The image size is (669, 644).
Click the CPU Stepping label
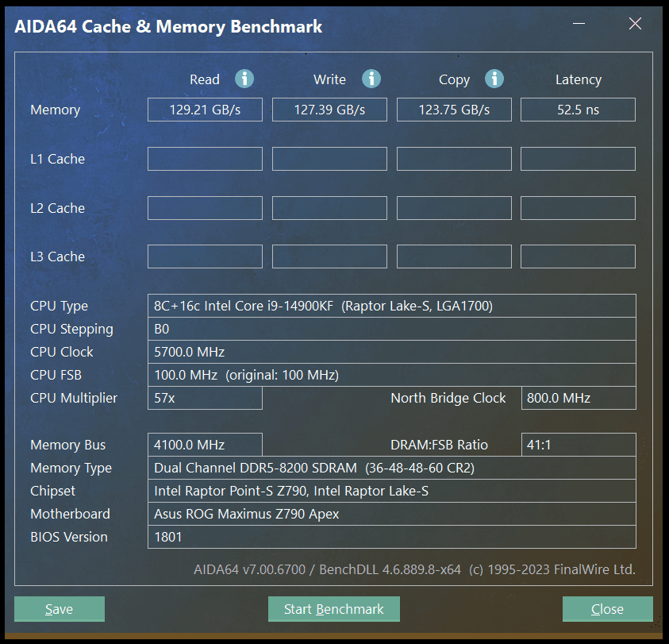[x=71, y=330]
